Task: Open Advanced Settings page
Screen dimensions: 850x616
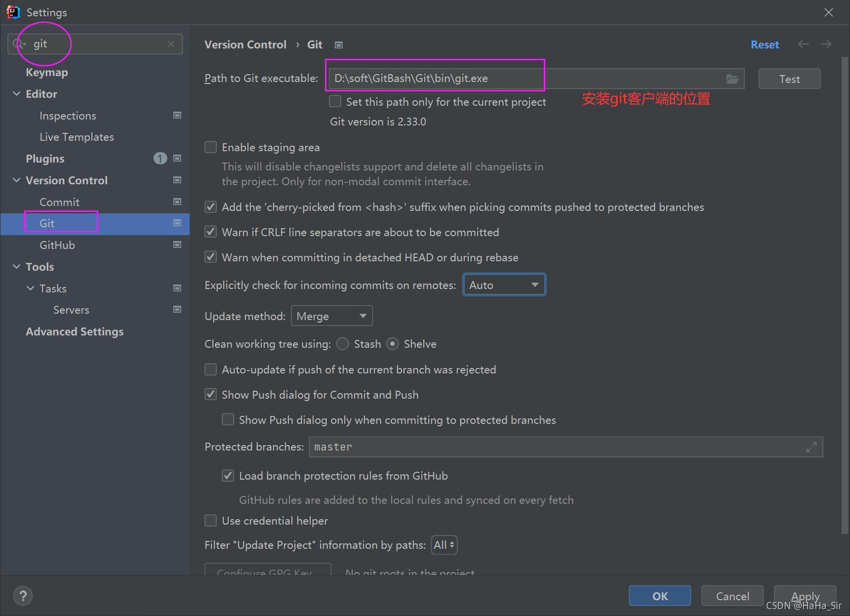Action: coord(75,332)
